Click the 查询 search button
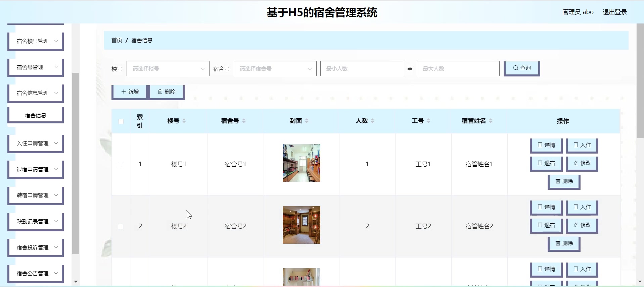 click(522, 68)
